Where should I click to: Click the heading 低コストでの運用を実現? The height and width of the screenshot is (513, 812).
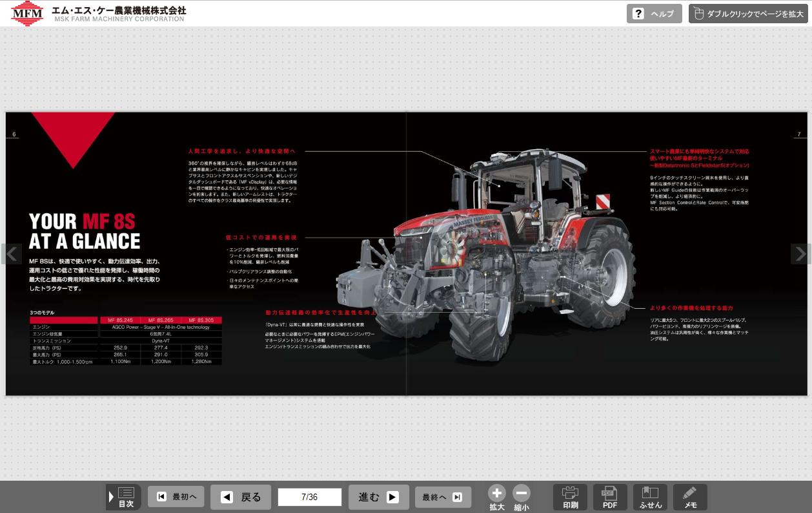coord(261,238)
